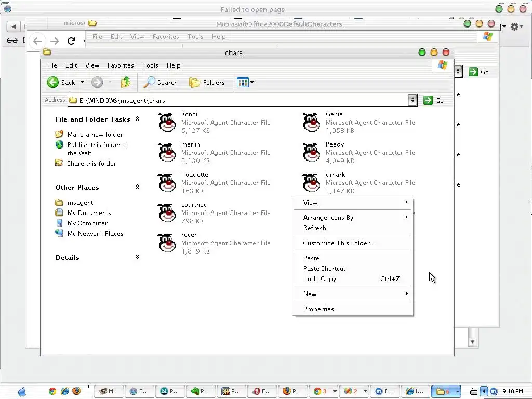Select the merlin character file icon
Image resolution: width=532 pixels, height=399 pixels.
coord(167,153)
